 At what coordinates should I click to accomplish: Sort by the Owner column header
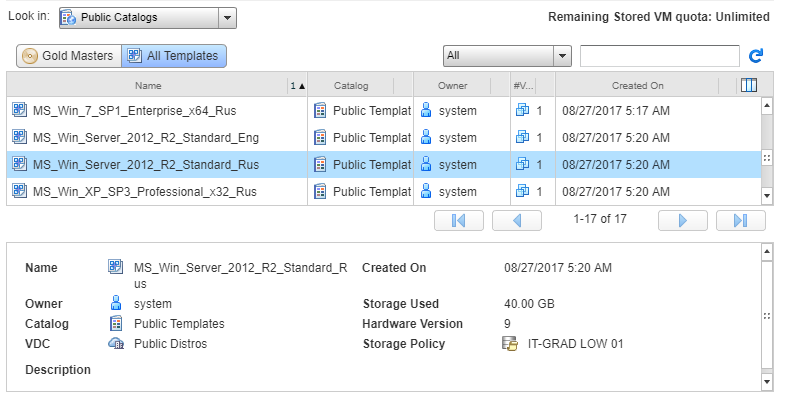coord(453,86)
